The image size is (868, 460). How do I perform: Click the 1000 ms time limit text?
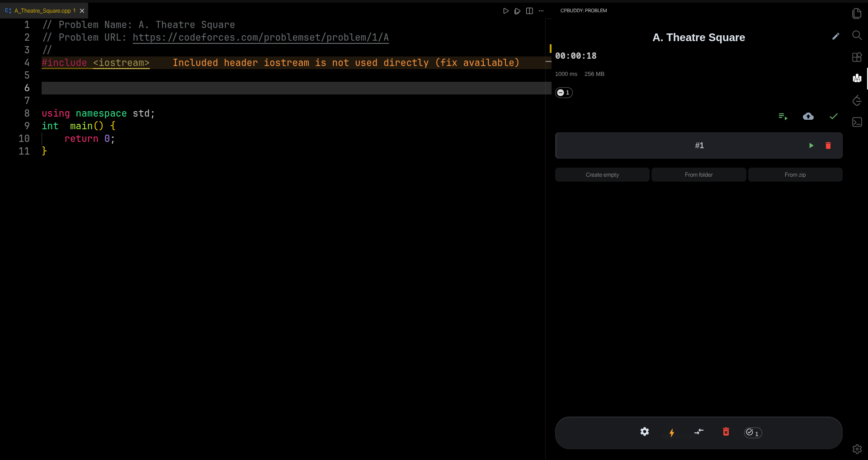click(x=566, y=74)
